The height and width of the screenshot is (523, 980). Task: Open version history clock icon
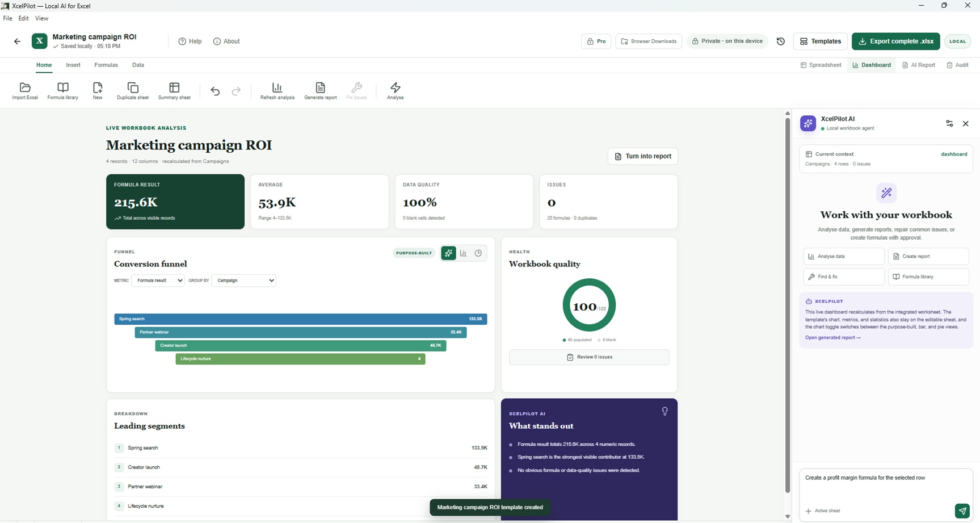click(781, 41)
